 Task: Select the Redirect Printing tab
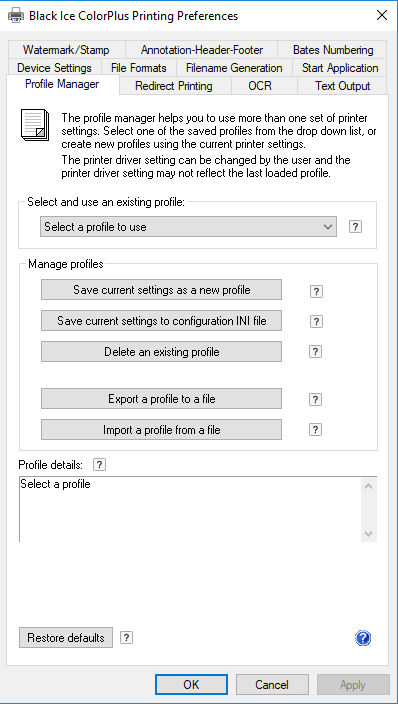pyautogui.click(x=174, y=86)
